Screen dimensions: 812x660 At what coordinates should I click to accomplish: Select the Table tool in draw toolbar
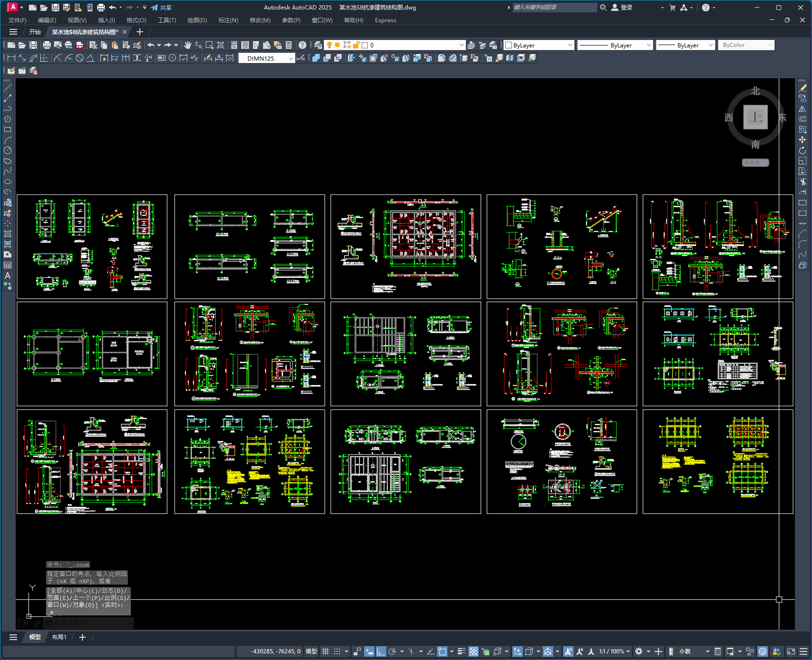8,265
